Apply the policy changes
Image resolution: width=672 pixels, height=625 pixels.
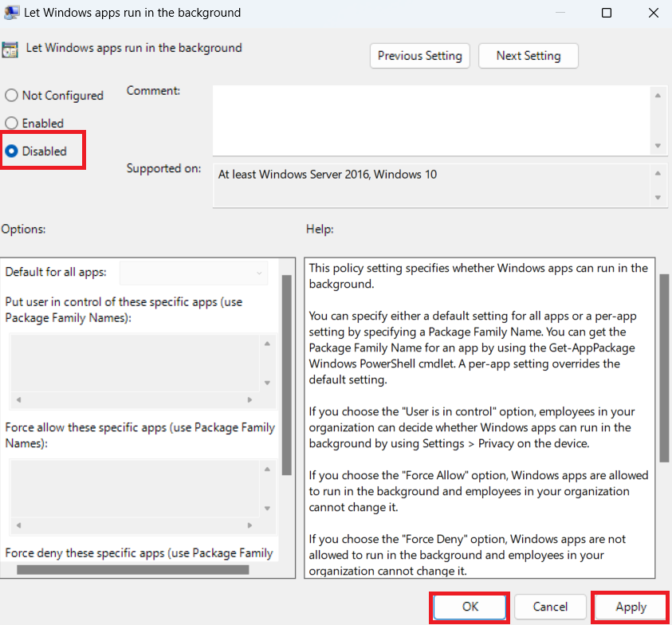(631, 607)
